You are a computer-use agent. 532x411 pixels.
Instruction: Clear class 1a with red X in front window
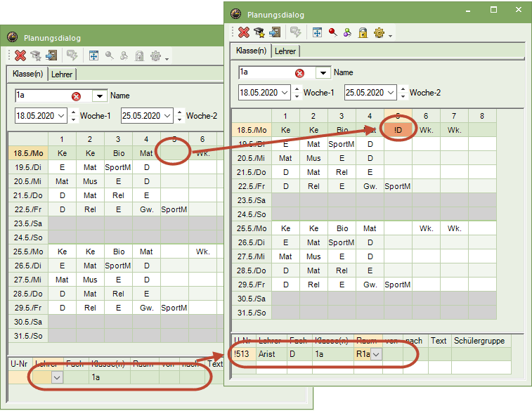(x=299, y=73)
